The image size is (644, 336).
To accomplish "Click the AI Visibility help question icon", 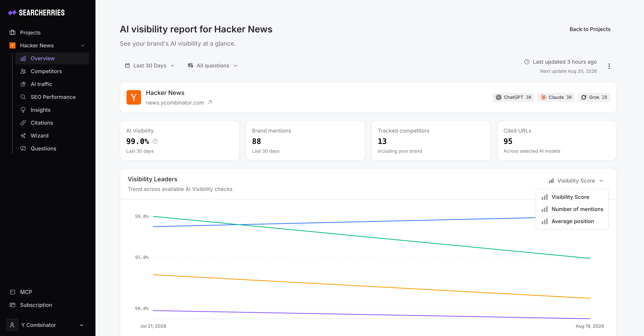I will [155, 141].
